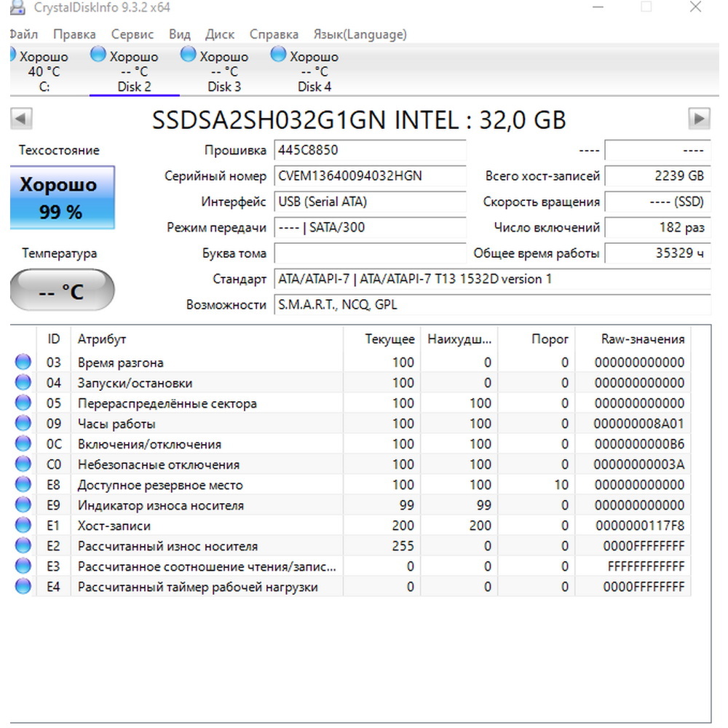Open the Правка menu
Screen dimensions: 728x728
[x=74, y=34]
